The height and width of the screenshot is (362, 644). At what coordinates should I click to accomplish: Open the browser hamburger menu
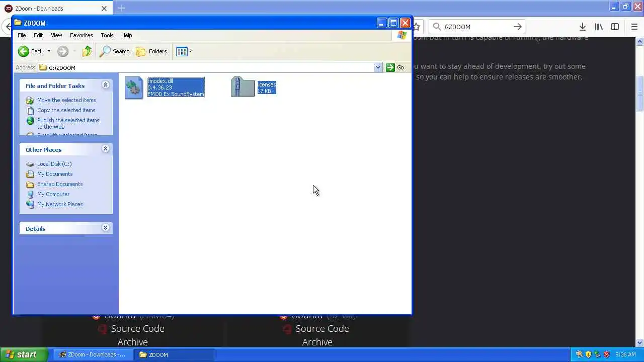pyautogui.click(x=635, y=27)
